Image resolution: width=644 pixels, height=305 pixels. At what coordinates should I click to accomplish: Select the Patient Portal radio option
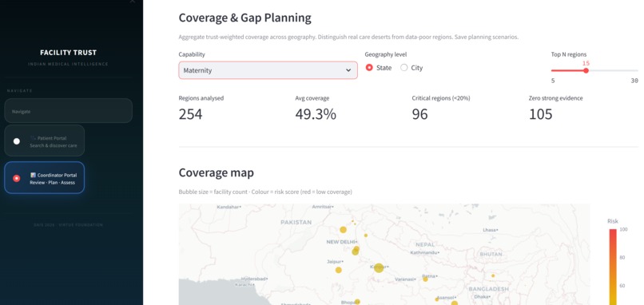click(17, 141)
